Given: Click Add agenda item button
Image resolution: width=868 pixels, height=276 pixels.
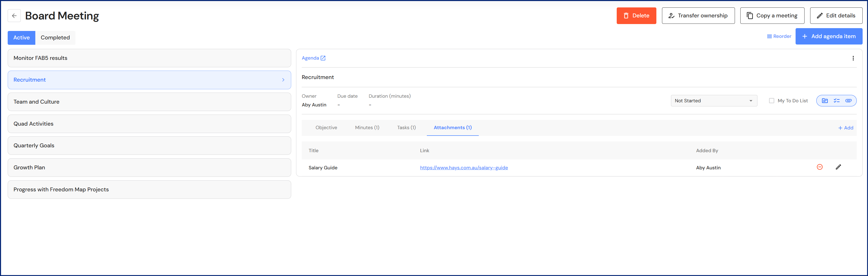Looking at the screenshot, I should (x=829, y=36).
